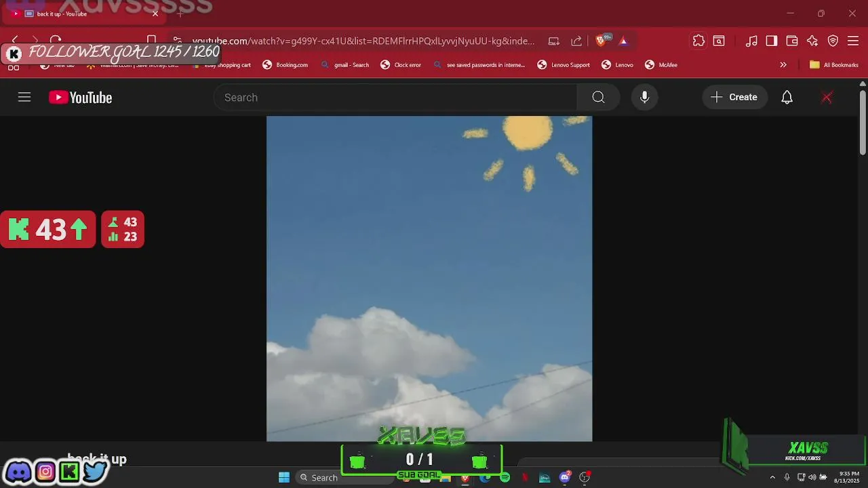Screen dimensions: 868x488
Task: Expand the hidden bookmarks overflow chevron
Action: pyautogui.click(x=783, y=65)
